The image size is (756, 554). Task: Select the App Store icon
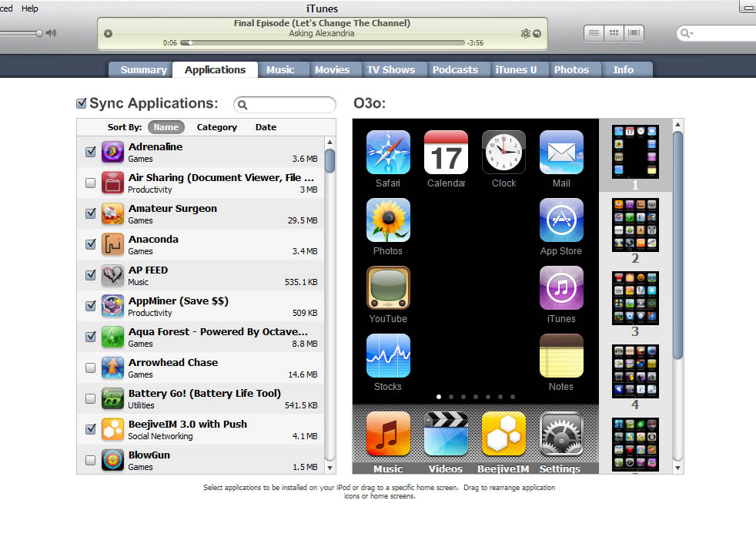tap(561, 220)
